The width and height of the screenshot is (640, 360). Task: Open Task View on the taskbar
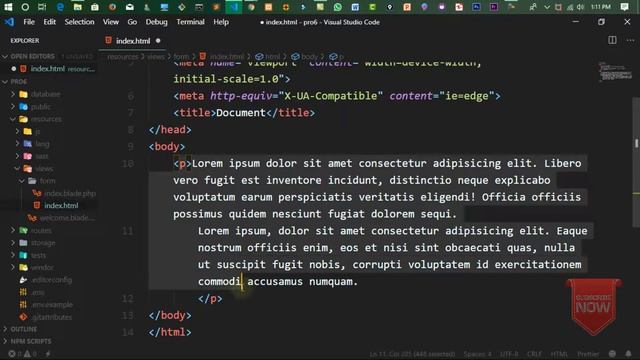pos(42,7)
